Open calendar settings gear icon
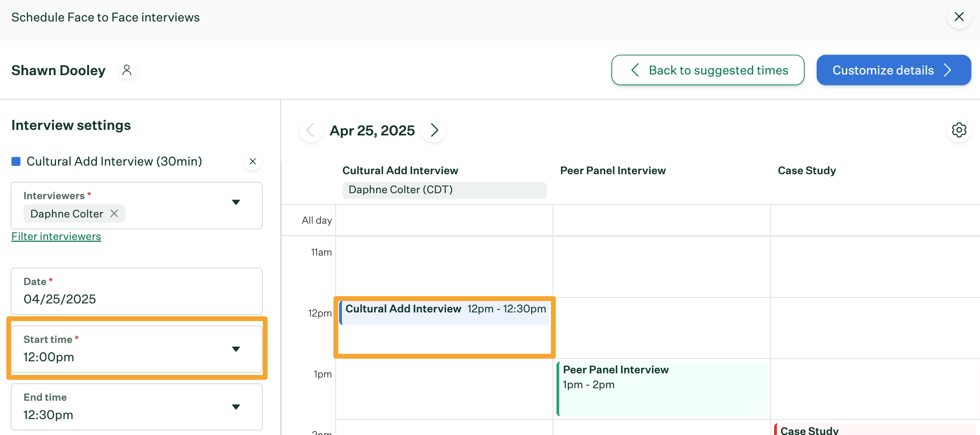Viewport: 980px width, 435px height. click(x=959, y=130)
